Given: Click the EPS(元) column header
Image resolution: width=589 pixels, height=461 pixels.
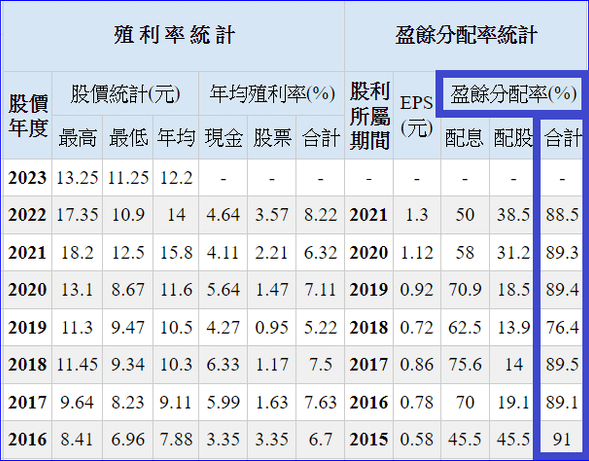Looking at the screenshot, I should 417,116.
